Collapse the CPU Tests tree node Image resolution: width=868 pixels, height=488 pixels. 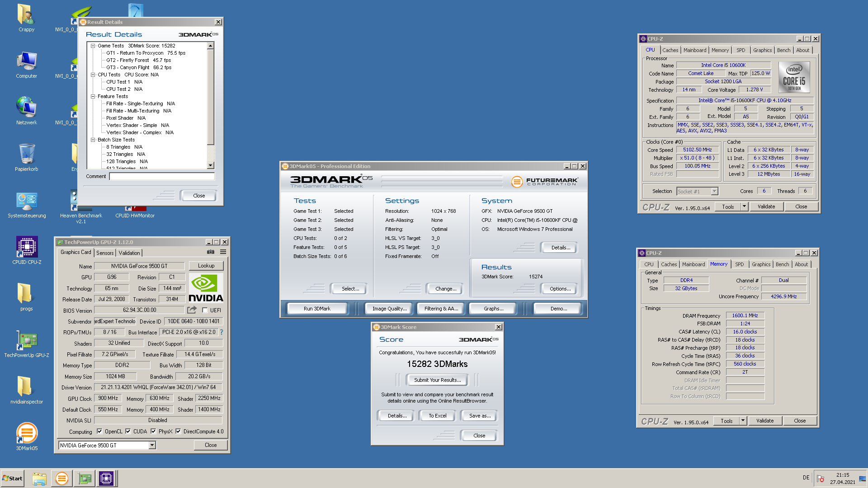point(93,75)
